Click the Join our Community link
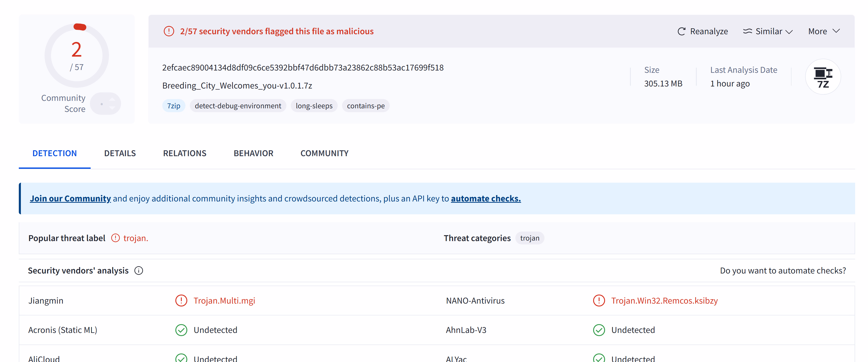This screenshot has height=362, width=868. 70,198
